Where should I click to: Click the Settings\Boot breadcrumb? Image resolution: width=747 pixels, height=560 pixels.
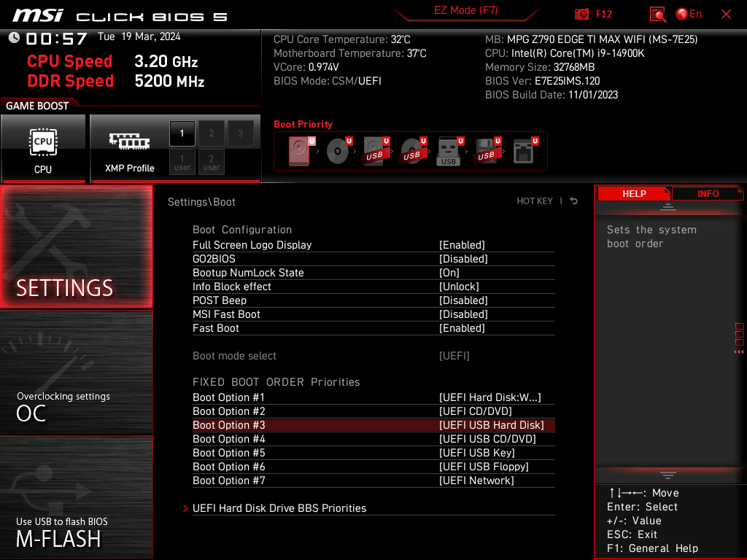201,202
